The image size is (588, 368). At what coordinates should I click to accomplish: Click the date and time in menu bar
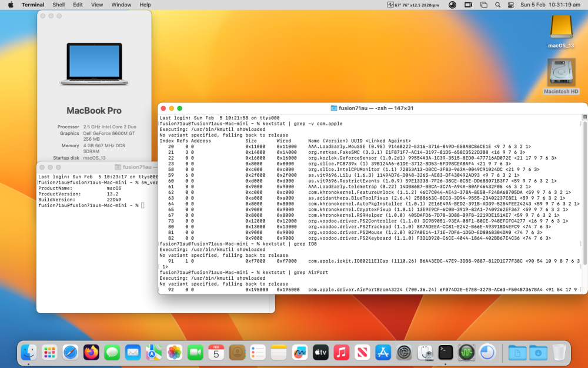[550, 5]
